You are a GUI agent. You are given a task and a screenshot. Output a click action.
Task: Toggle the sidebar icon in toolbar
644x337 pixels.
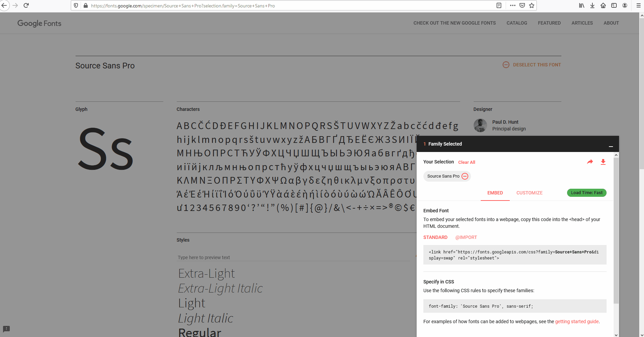(614, 5)
